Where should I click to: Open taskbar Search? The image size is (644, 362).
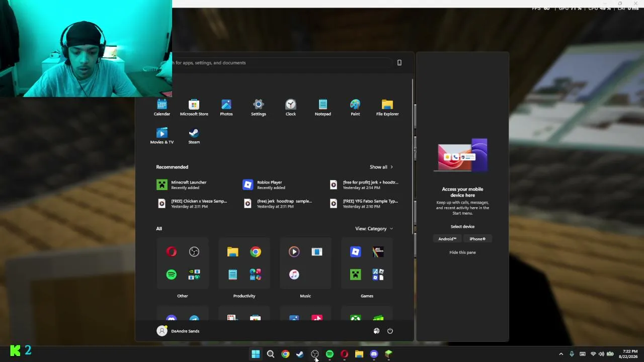click(271, 354)
